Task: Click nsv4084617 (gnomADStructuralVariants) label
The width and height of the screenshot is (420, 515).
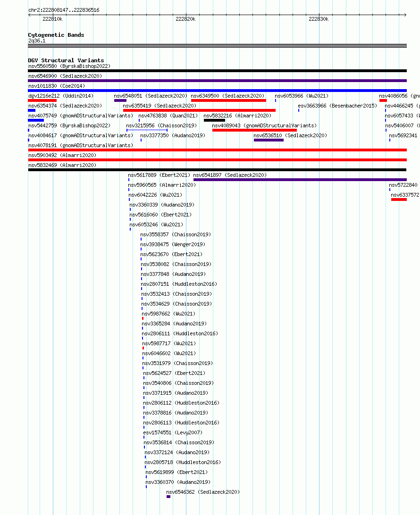Action: tap(81, 135)
